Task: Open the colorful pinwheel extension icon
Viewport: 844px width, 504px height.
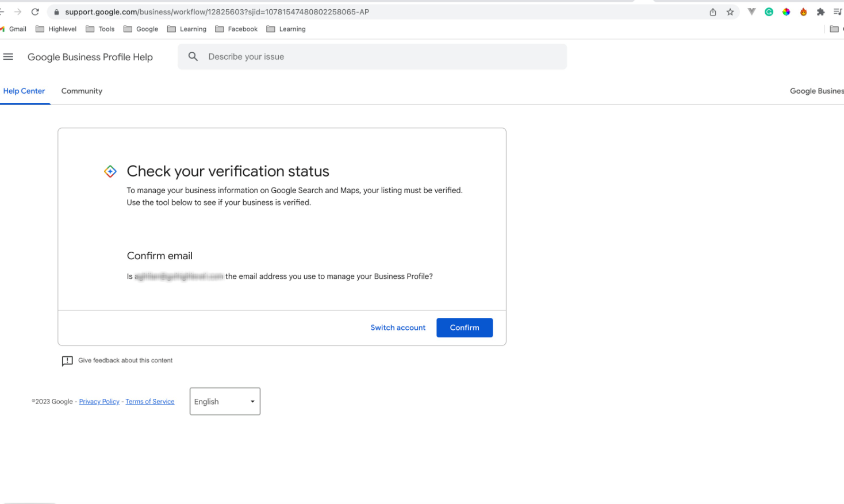Action: tap(786, 11)
